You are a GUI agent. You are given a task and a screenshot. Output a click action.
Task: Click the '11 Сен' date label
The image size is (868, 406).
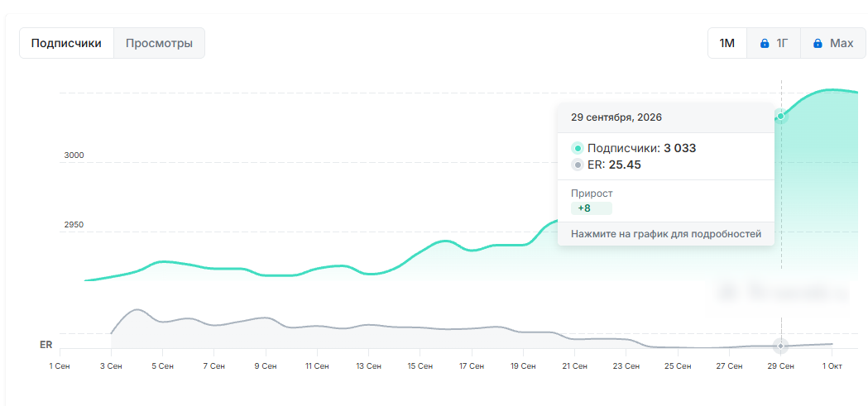(x=317, y=366)
